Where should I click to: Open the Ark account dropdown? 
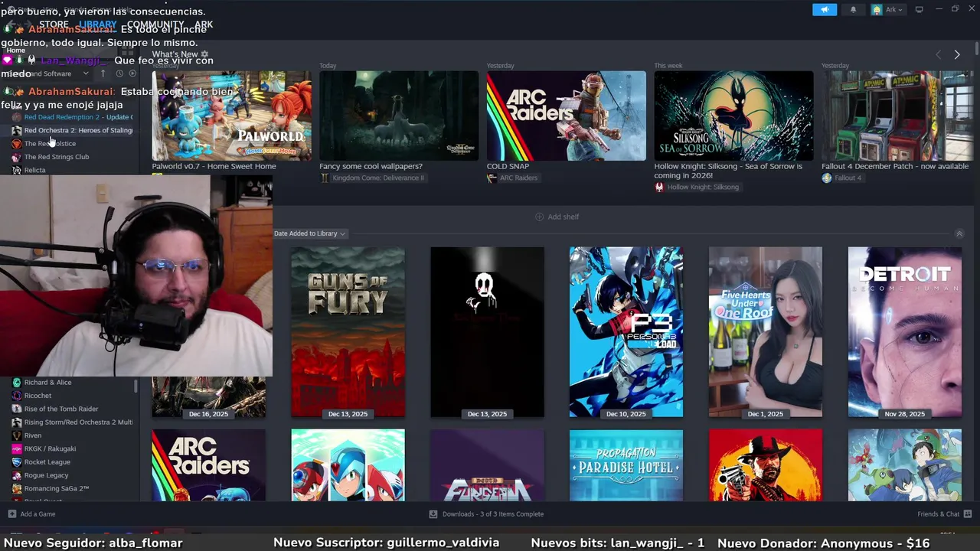[887, 10]
